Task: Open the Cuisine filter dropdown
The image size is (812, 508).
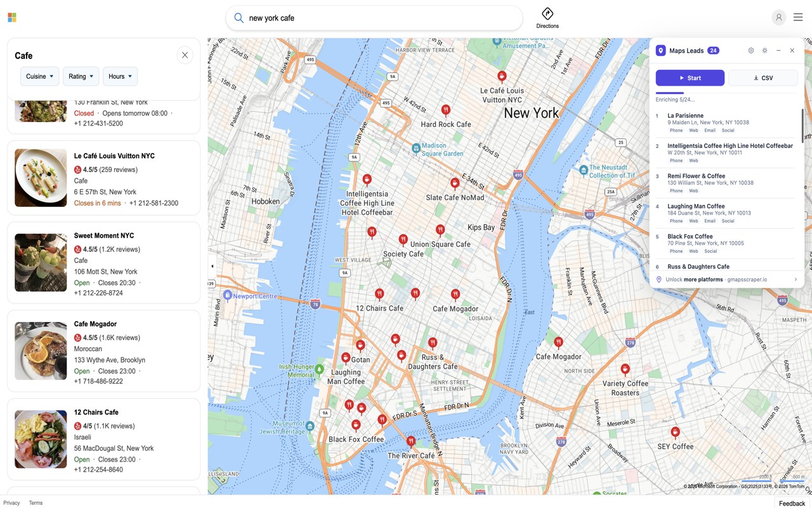Action: pos(39,76)
